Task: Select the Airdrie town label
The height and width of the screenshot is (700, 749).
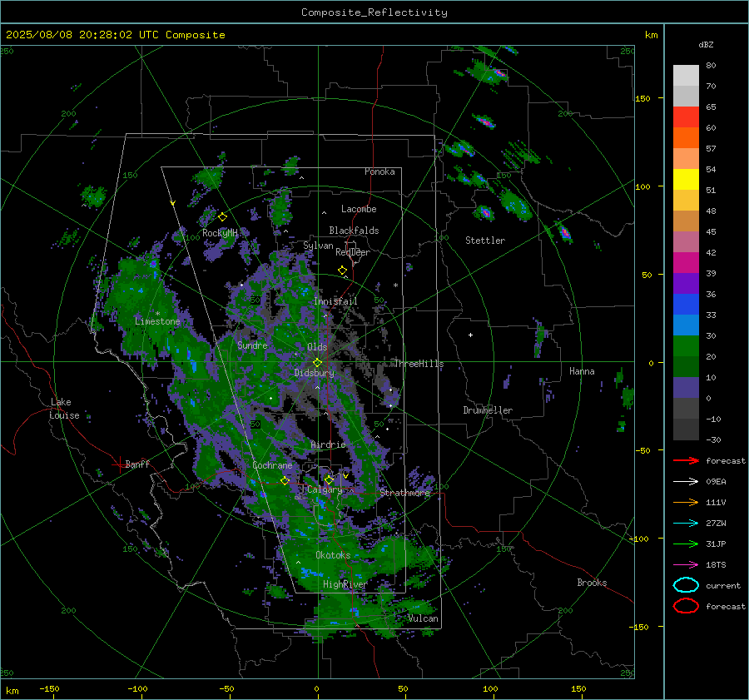Action: pyautogui.click(x=328, y=444)
